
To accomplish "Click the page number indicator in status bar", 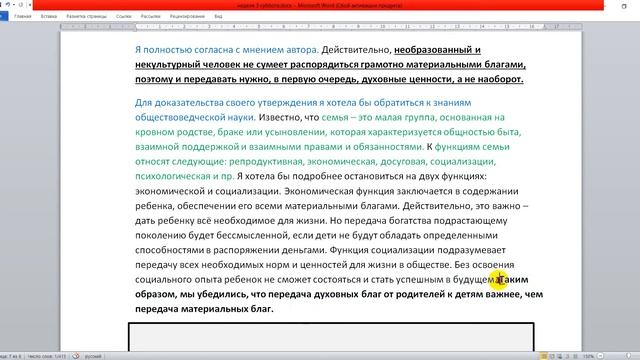I will [x=11, y=356].
